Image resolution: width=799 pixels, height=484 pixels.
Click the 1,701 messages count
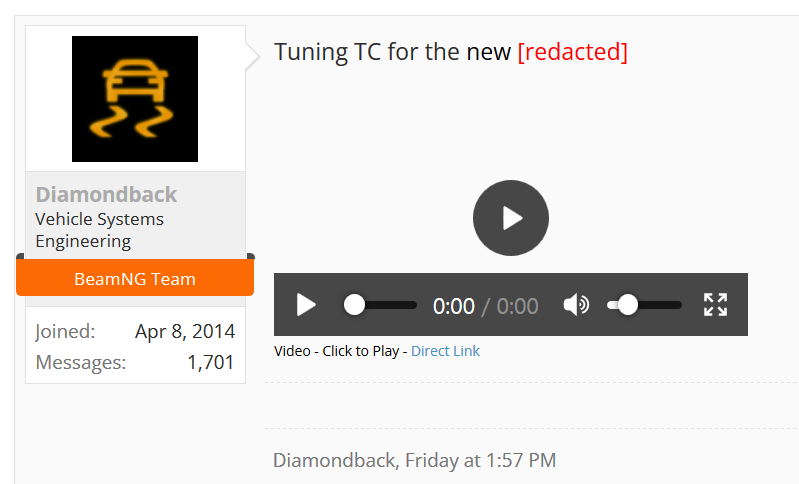211,363
